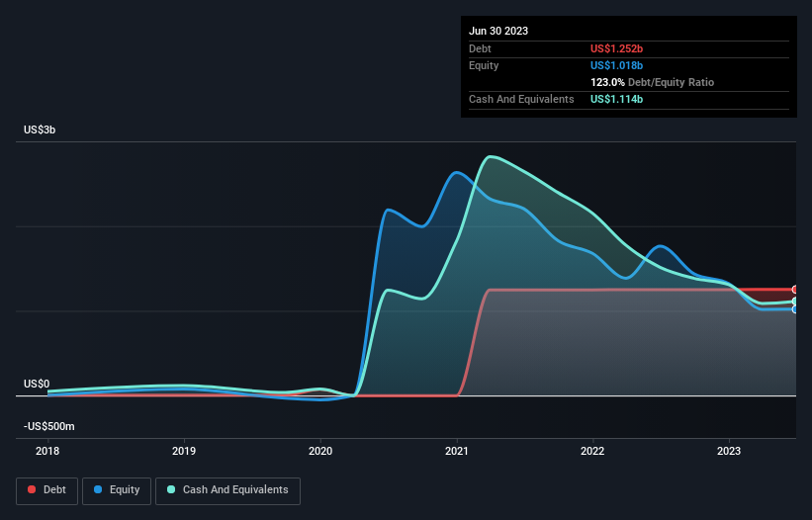Click the teal Cash endpoint marker on the chart
812x520 pixels.
pos(794,302)
